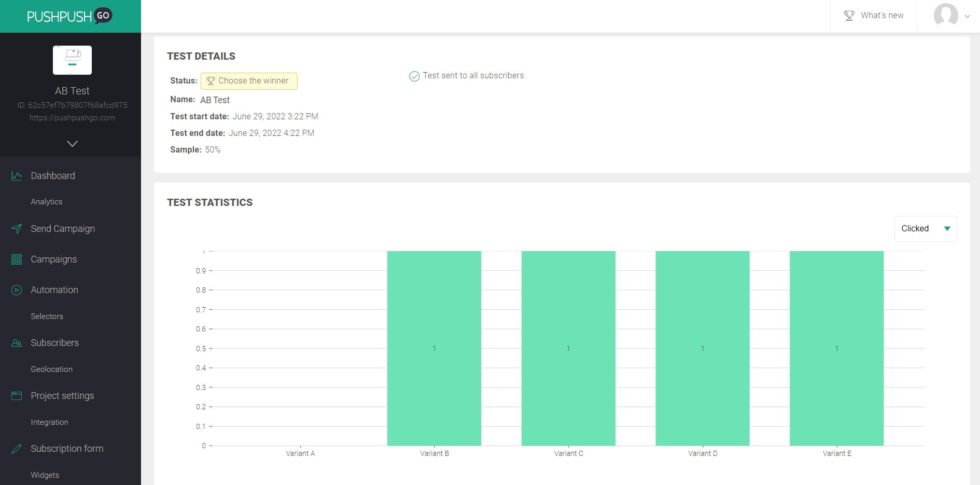980x485 pixels.
Task: Click the Variant B bar in chart
Action: pos(434,348)
